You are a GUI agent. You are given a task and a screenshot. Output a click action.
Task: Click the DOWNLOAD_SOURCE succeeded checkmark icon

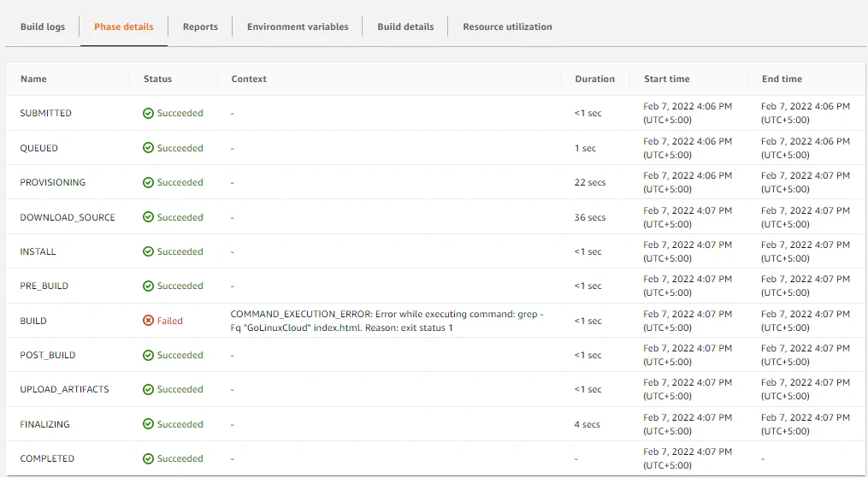[149, 217]
